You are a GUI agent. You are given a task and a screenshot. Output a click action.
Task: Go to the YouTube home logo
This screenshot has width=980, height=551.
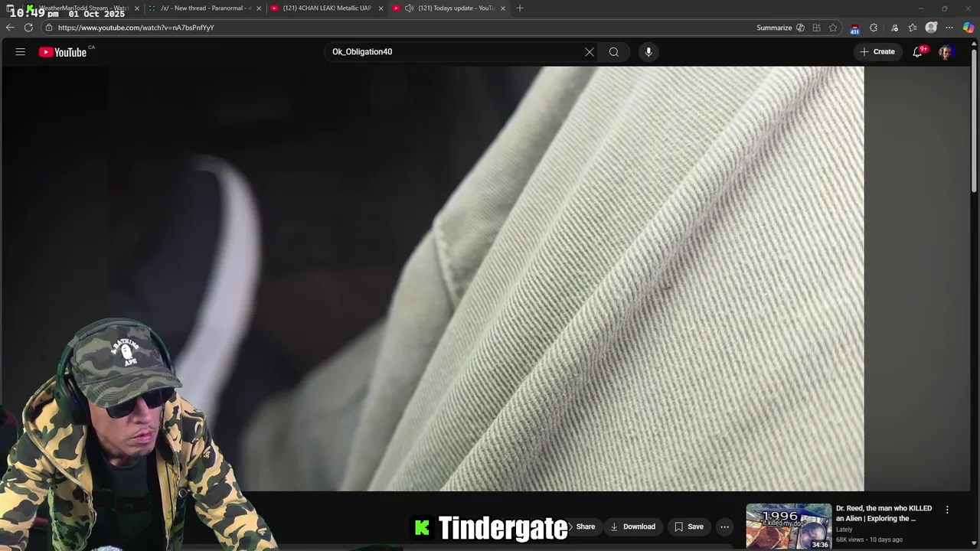(63, 52)
